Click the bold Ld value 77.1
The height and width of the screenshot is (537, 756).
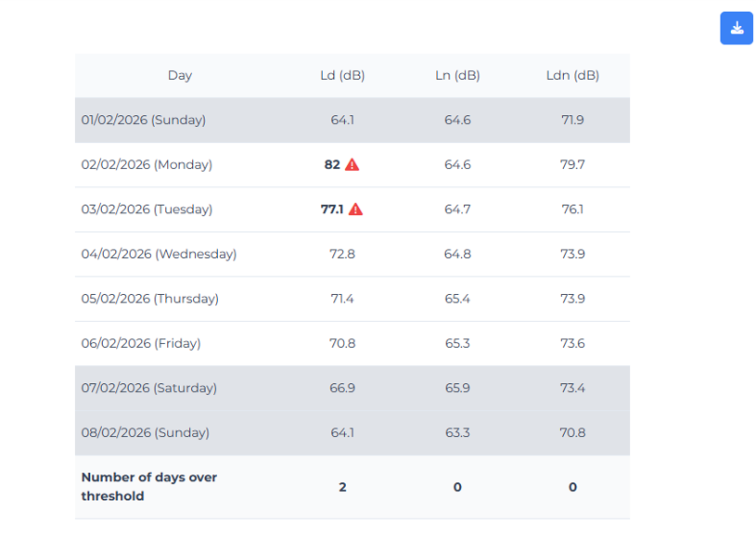(332, 210)
